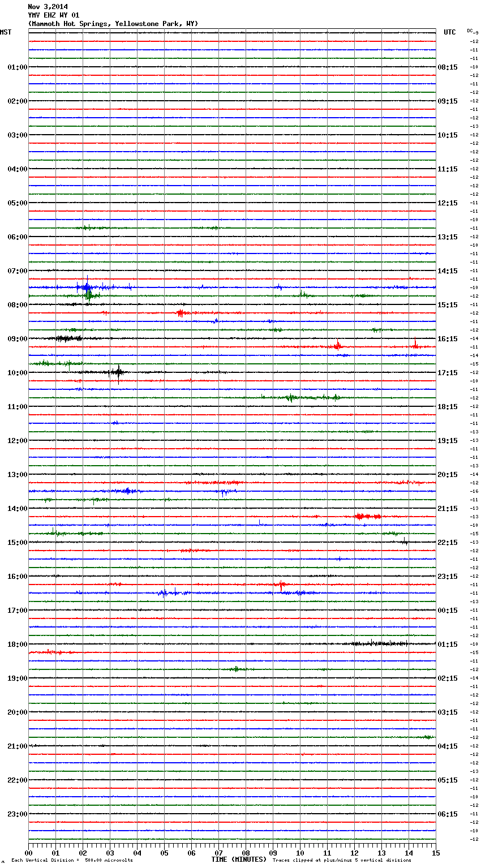Click the MST timezone label
481x868 pixels.
click(x=6, y=32)
